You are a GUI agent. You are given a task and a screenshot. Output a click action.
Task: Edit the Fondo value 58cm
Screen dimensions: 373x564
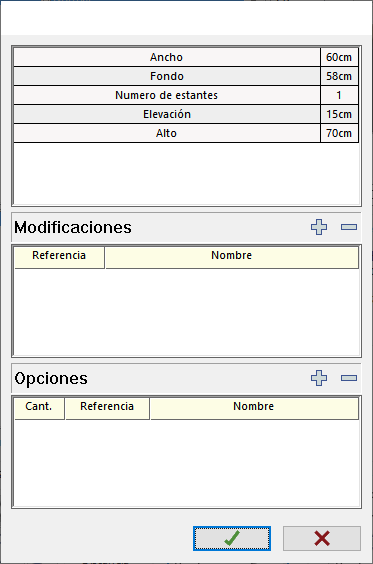[x=339, y=76]
